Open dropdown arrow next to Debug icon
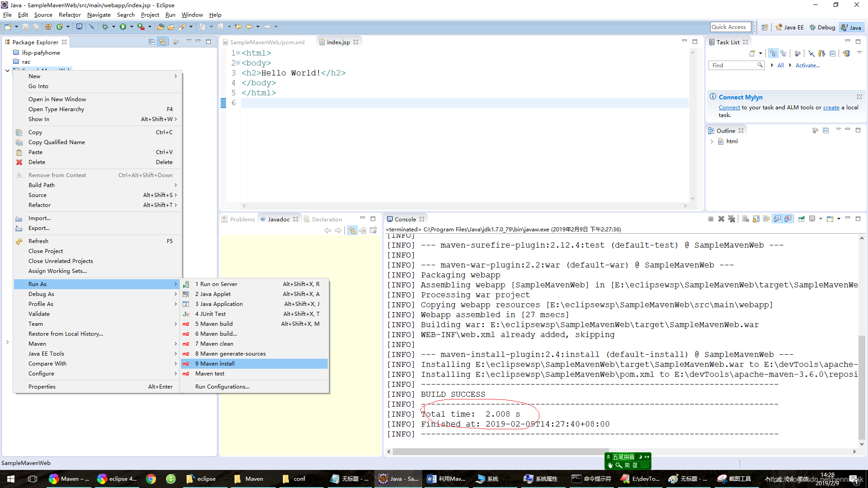868x488 pixels. [113, 27]
